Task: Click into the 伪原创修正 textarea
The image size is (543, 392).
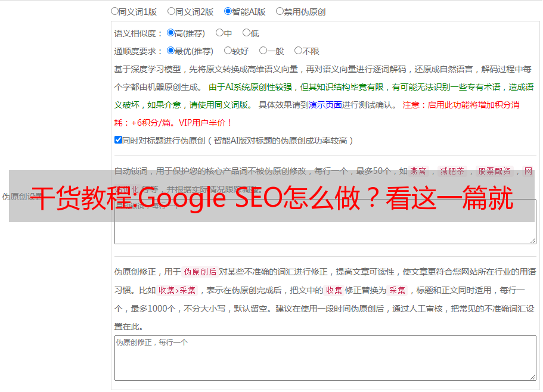Action: (x=325, y=358)
